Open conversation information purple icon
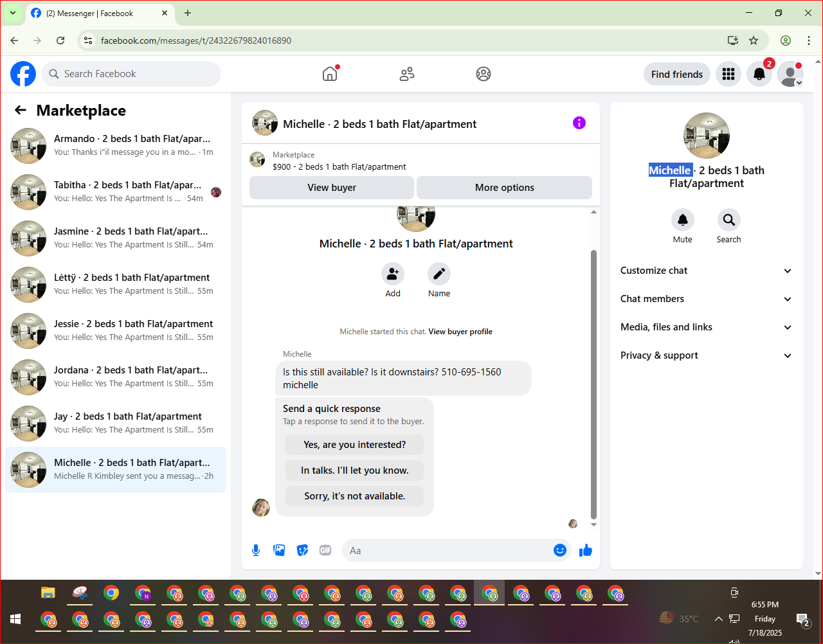Image resolution: width=823 pixels, height=644 pixels. pos(579,123)
